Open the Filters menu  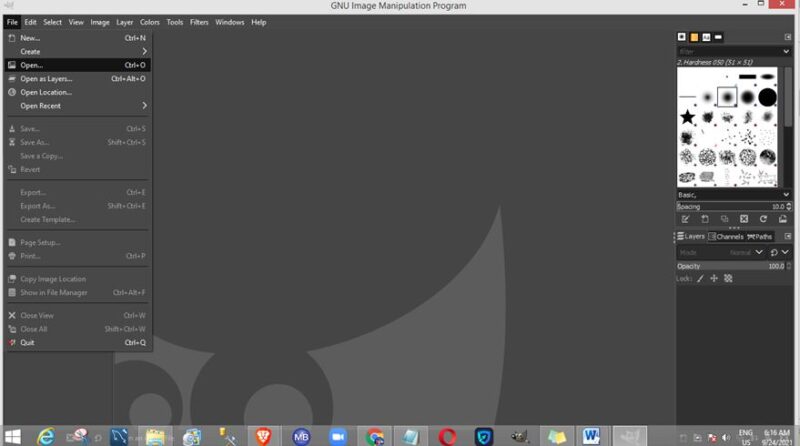[199, 22]
